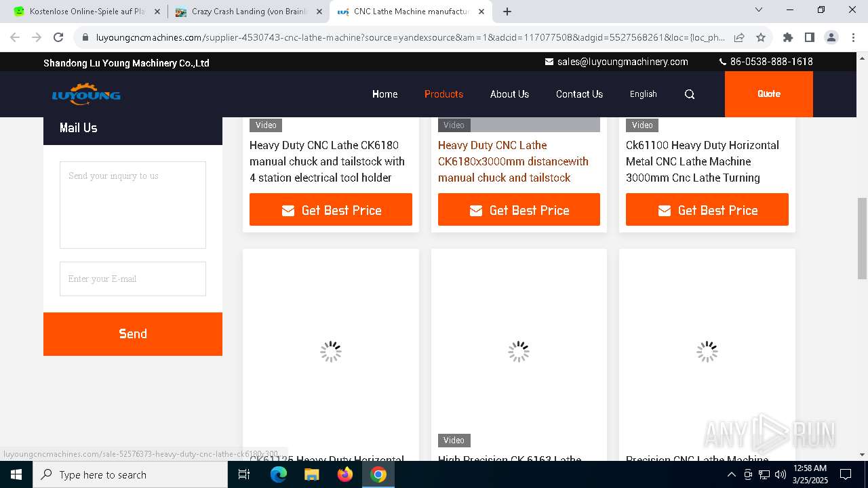Viewport: 868px width, 488px height.
Task: Go back with browser back arrow
Action: [x=15, y=37]
